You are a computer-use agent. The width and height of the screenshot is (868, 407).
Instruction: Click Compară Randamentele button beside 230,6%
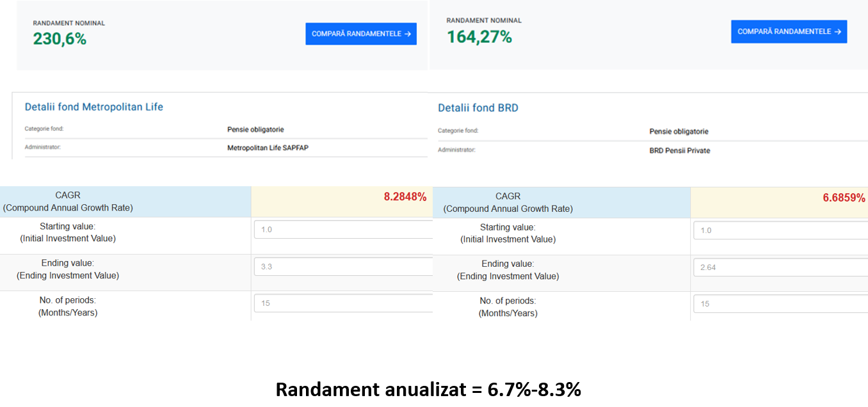(x=361, y=34)
